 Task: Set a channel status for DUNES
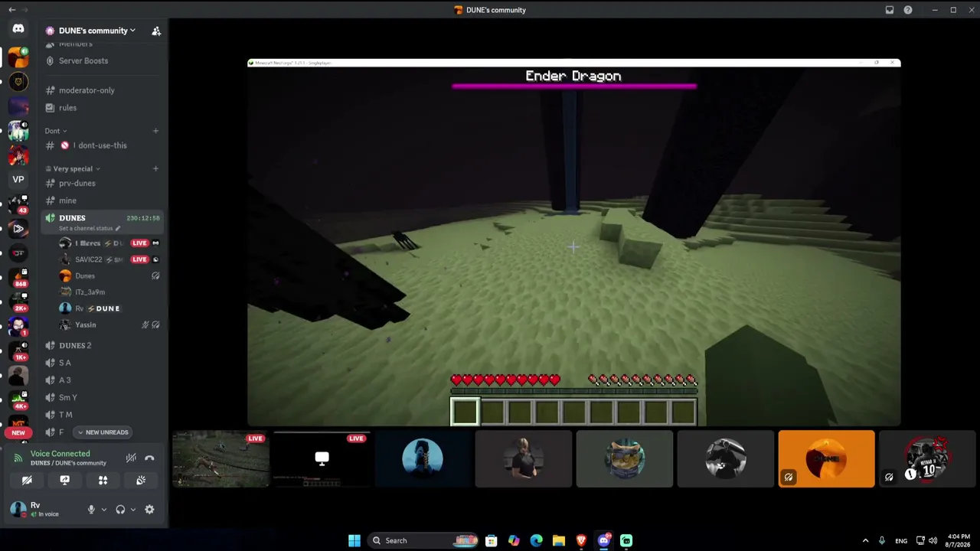89,228
